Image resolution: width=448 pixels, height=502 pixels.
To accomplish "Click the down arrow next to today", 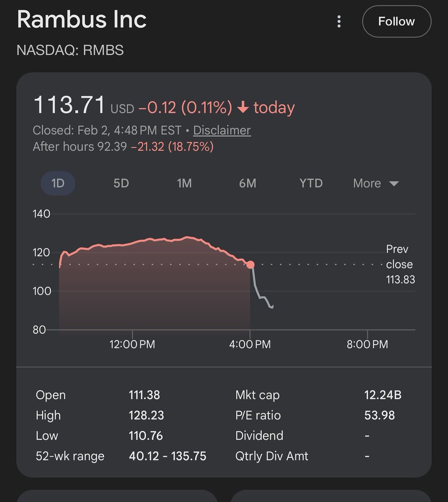I will click(243, 108).
